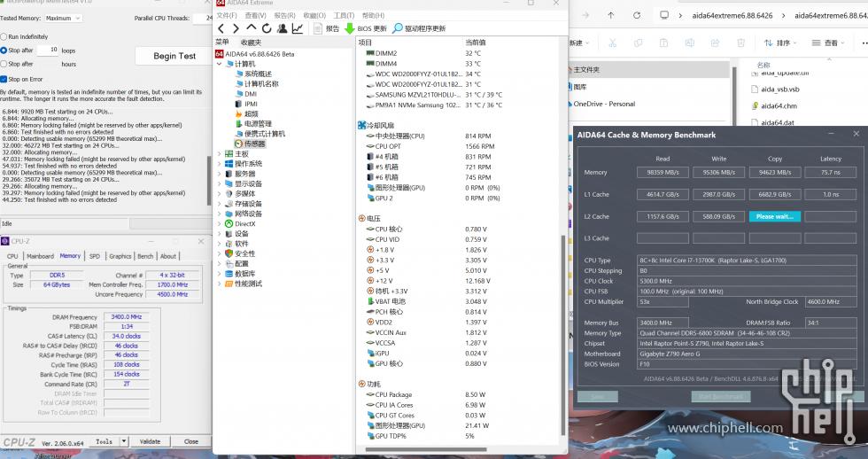Refresh the AIDA64 sensor page

click(x=267, y=28)
